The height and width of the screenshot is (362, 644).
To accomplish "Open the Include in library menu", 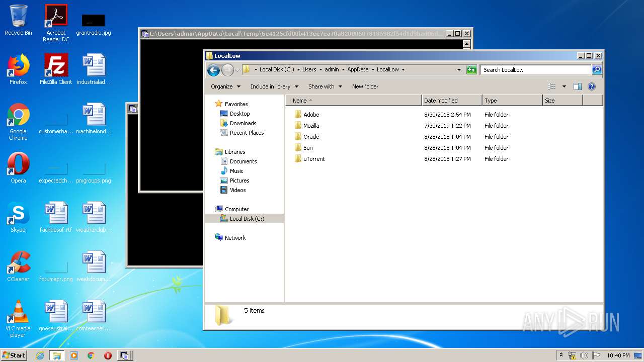I will click(274, 86).
